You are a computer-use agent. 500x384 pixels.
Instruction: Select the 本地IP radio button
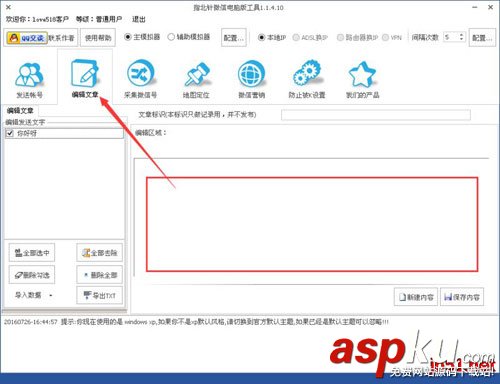[x=262, y=37]
